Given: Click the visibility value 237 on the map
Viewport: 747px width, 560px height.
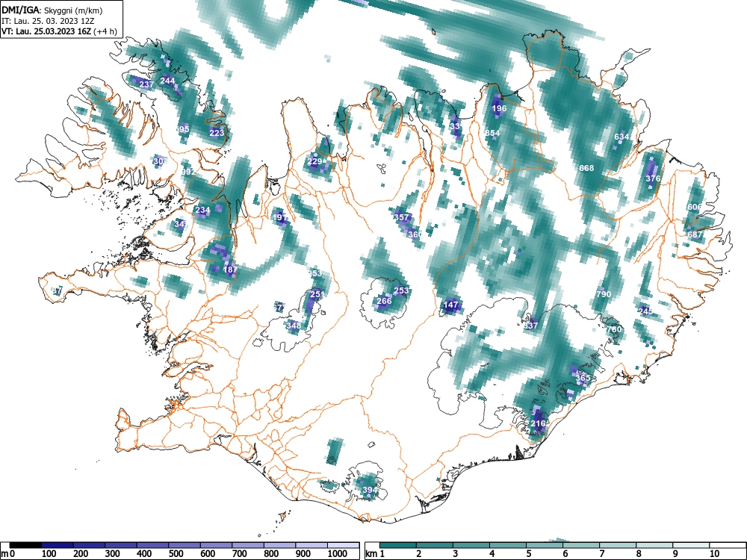Looking at the screenshot, I should (146, 84).
